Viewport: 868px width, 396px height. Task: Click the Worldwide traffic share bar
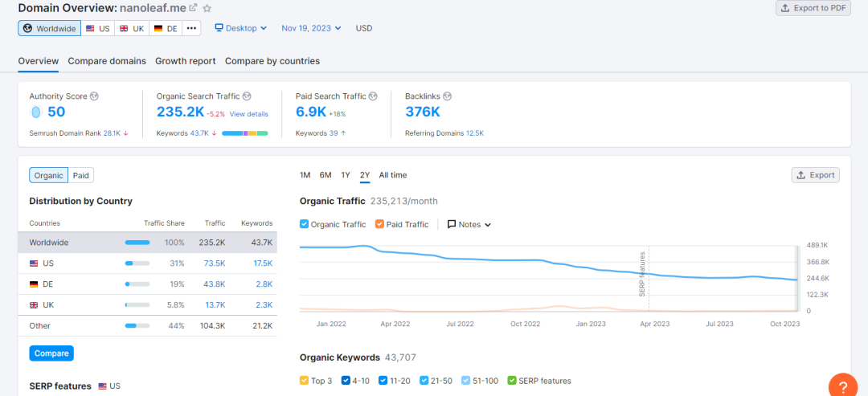[x=137, y=243]
